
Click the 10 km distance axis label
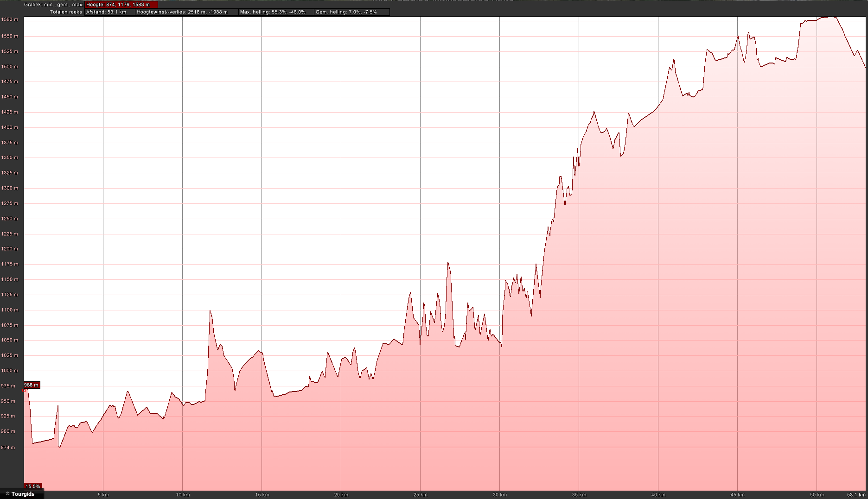pos(183,495)
